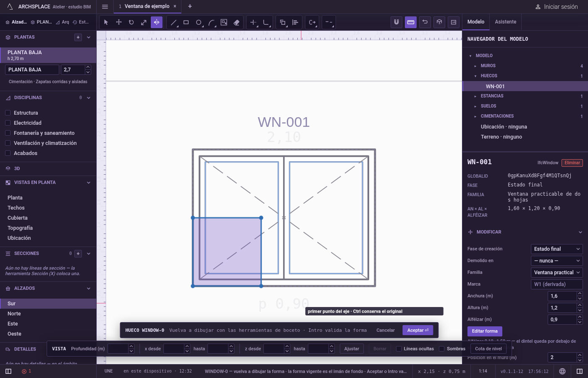Enable the Estructura discipline checkbox
This screenshot has height=378, width=588.
8,113
